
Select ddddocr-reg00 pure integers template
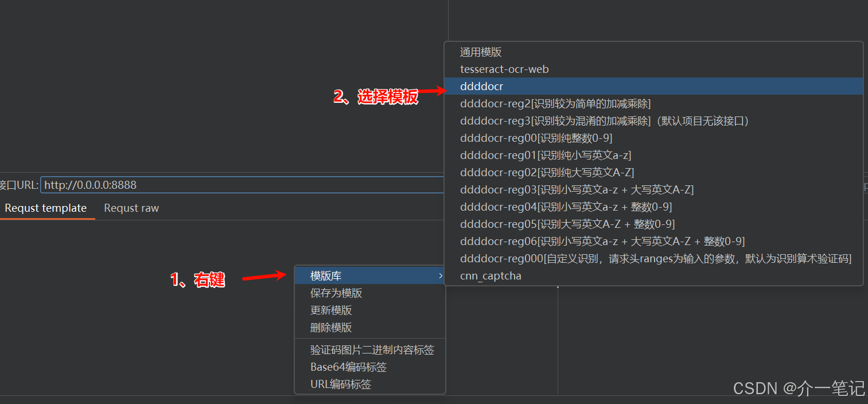[x=653, y=138]
